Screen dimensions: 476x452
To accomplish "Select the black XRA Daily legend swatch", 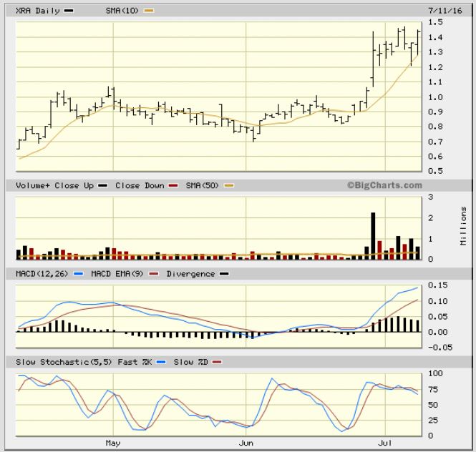I will coord(69,11).
